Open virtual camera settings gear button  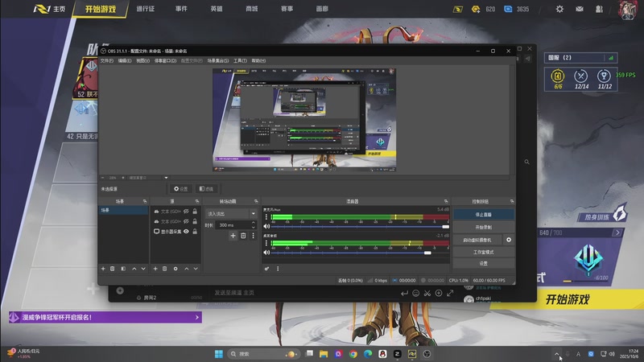click(x=509, y=240)
